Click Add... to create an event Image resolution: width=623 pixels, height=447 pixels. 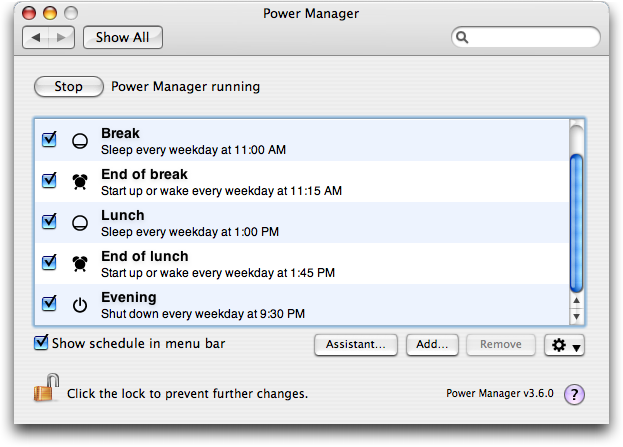pos(432,344)
